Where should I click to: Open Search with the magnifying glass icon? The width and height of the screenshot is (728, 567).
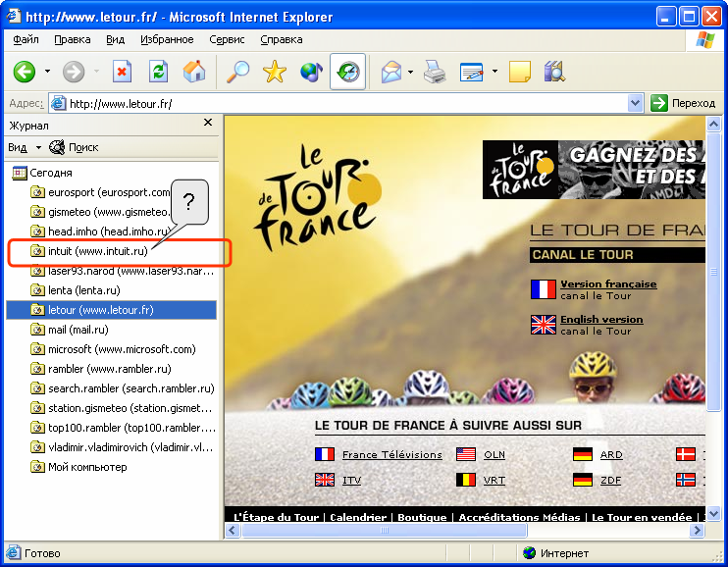click(x=237, y=72)
